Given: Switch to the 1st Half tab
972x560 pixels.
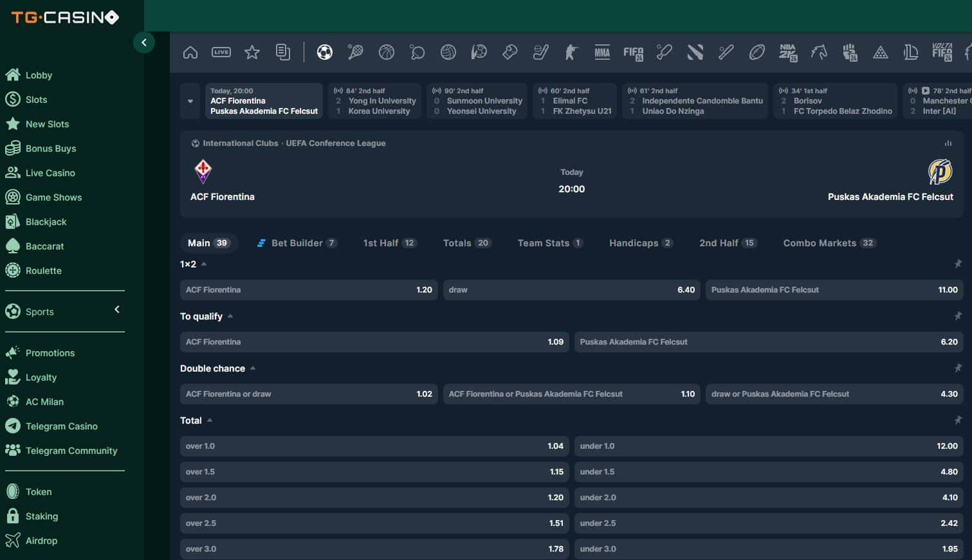Looking at the screenshot, I should (390, 243).
